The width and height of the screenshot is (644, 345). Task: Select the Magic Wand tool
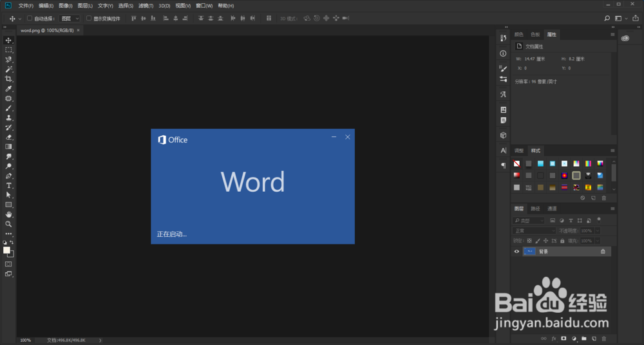pyautogui.click(x=8, y=69)
